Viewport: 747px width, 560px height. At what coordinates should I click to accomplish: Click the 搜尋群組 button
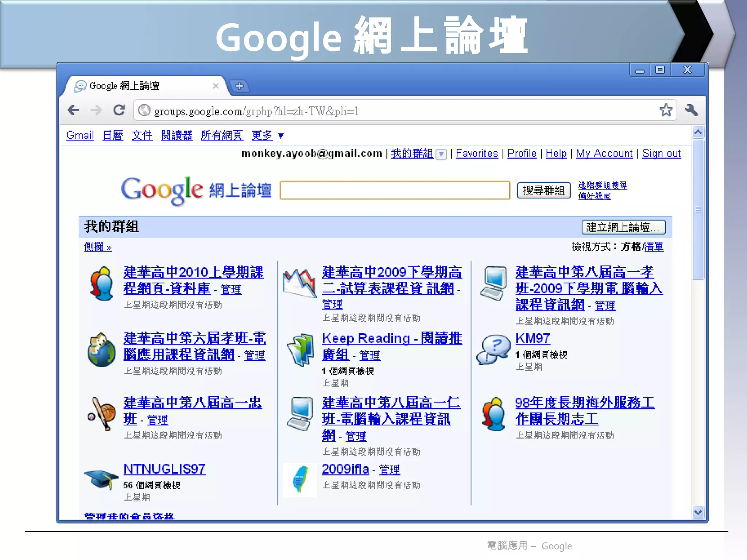coord(543,190)
